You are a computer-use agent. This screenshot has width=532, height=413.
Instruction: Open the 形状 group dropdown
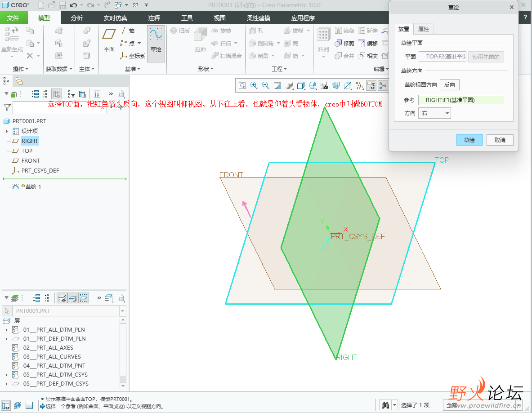click(206, 69)
